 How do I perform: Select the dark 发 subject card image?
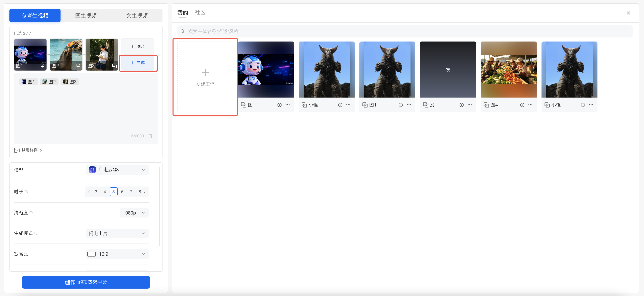[x=448, y=70]
